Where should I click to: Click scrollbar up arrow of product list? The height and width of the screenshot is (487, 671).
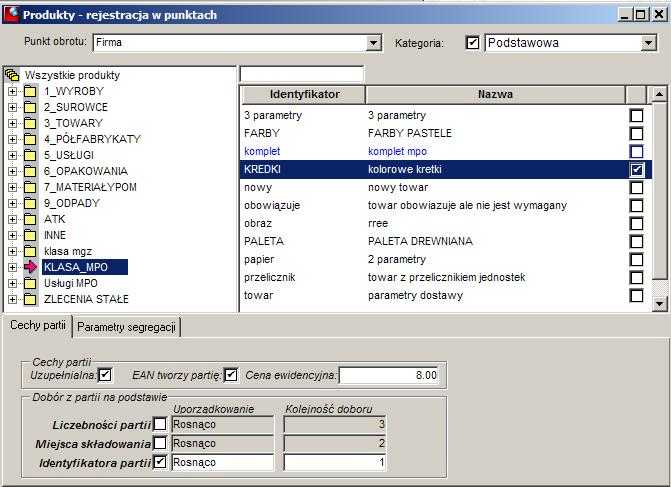[x=659, y=94]
